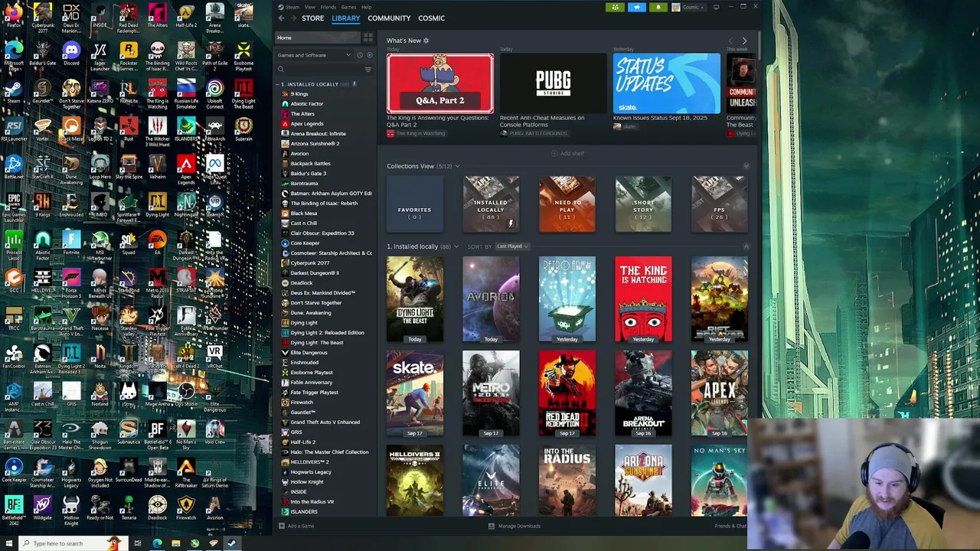Go to the STORE tab

coord(312,18)
